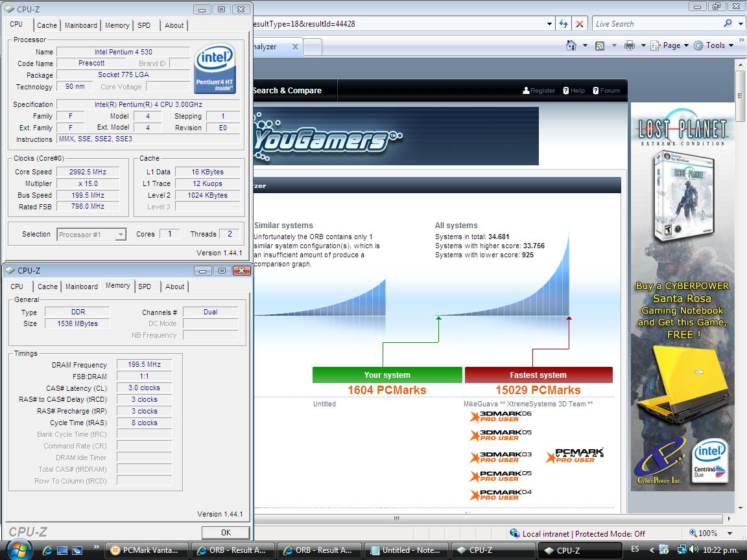The width and height of the screenshot is (747, 560).
Task: Click the Print icon in IE toolbar
Action: pyautogui.click(x=630, y=46)
